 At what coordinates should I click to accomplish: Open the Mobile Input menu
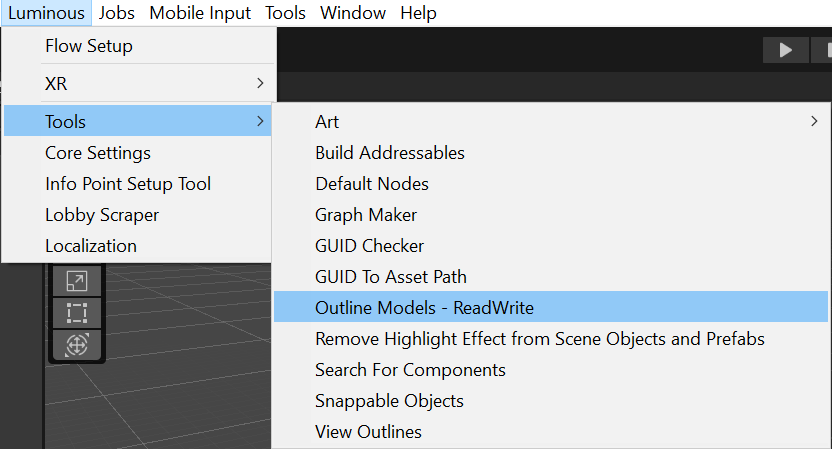(x=201, y=13)
